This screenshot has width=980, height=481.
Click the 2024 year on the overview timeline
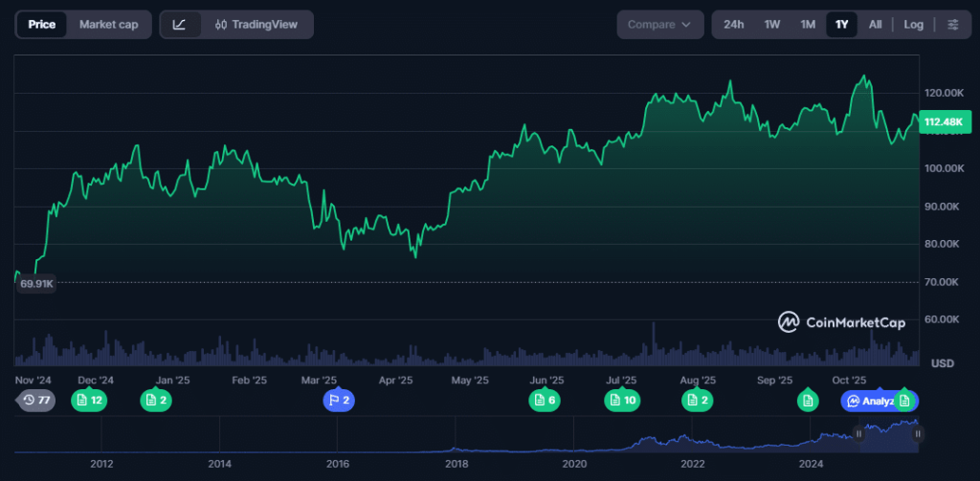click(812, 464)
